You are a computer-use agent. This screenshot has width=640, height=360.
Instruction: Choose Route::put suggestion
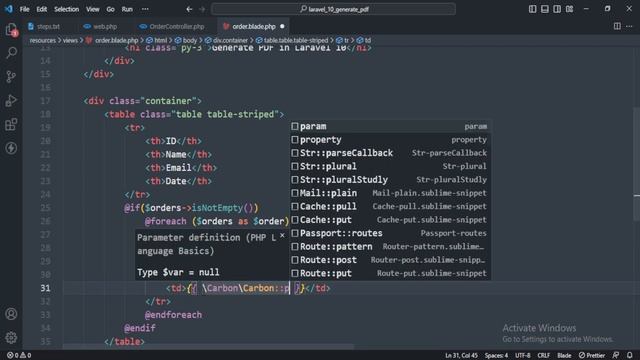coord(390,273)
